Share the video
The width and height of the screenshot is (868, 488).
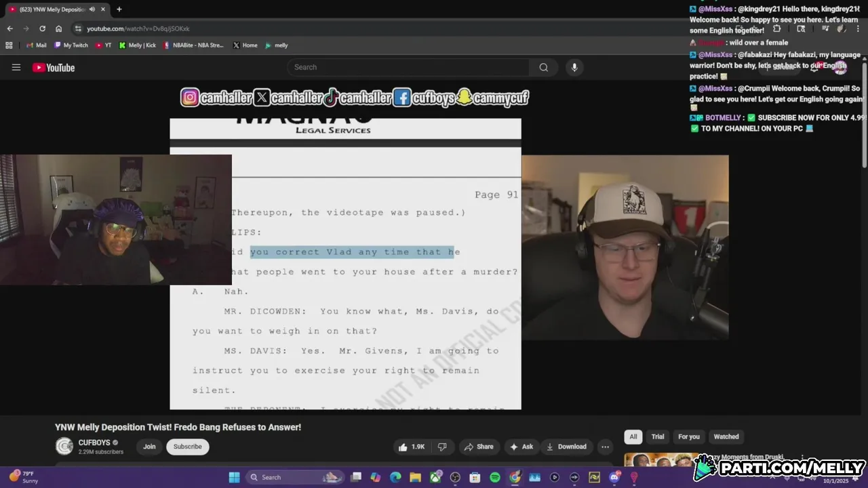(479, 447)
